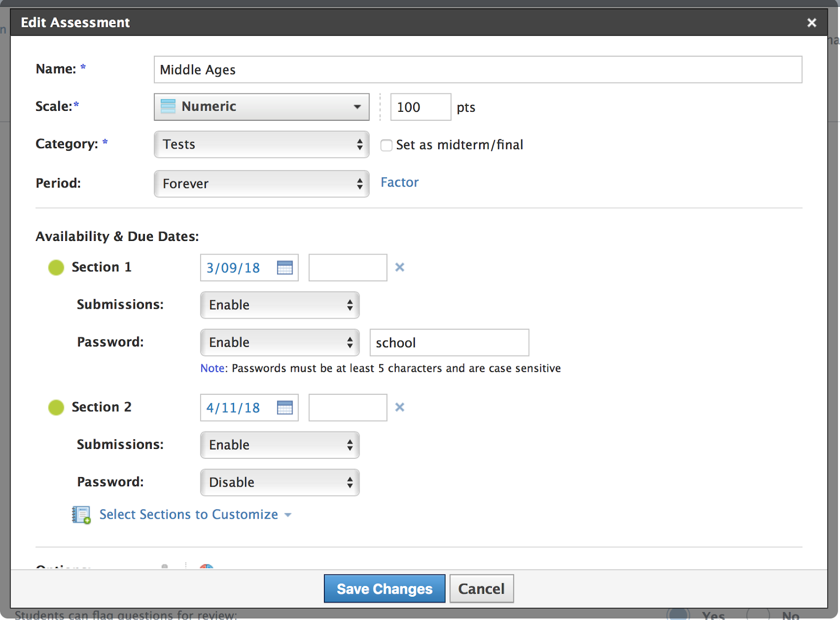This screenshot has width=840, height=620.
Task: Open Section 2 Password dropdown showing Disable
Action: coord(279,482)
